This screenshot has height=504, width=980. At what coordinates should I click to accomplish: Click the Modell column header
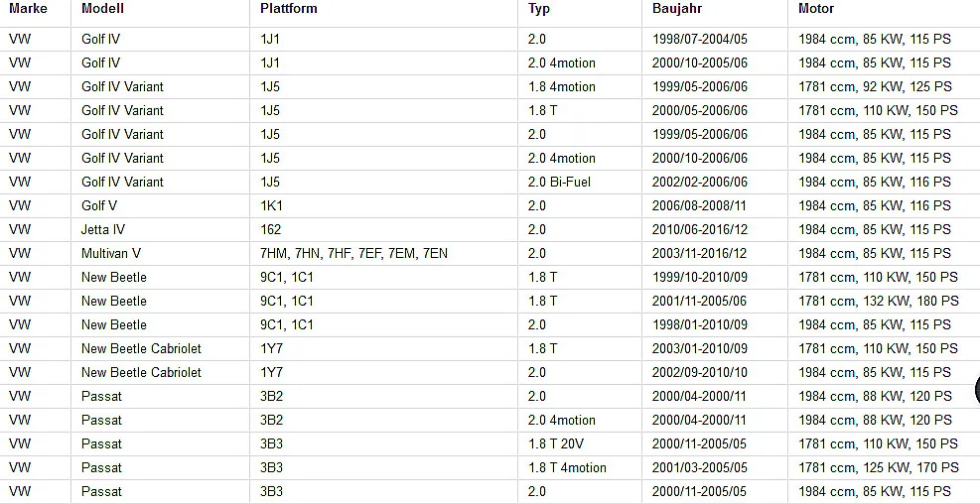coord(102,9)
